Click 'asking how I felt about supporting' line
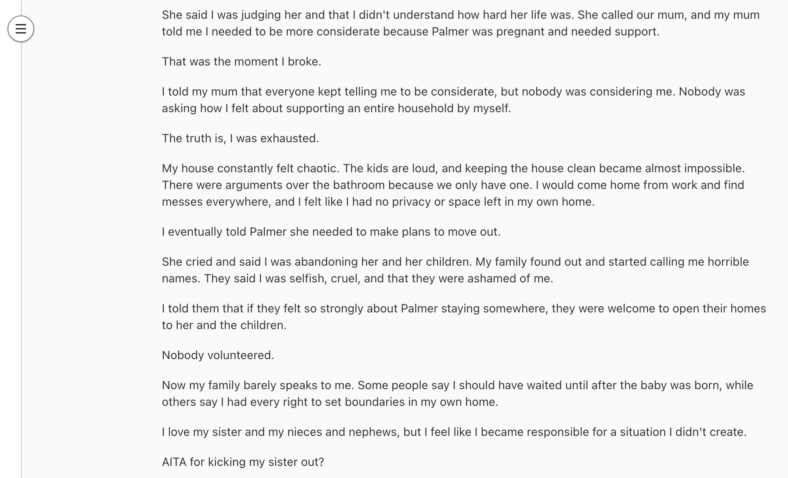This screenshot has width=788, height=478. 336,109
